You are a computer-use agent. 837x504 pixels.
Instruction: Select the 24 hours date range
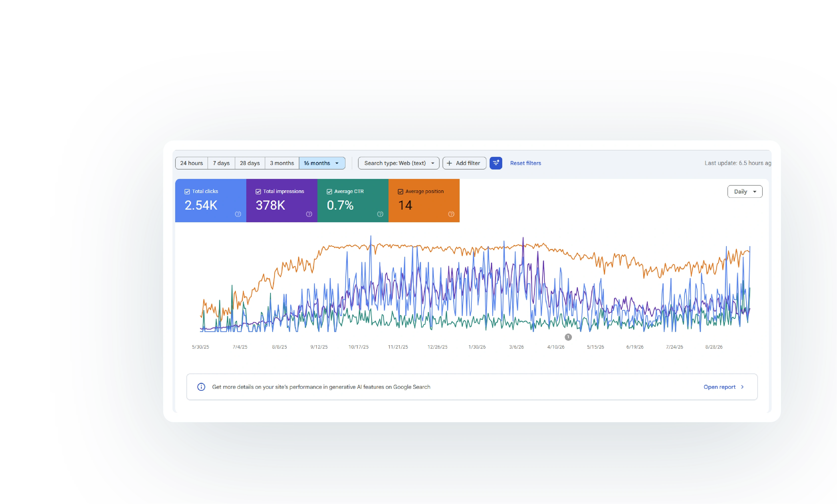[191, 163]
